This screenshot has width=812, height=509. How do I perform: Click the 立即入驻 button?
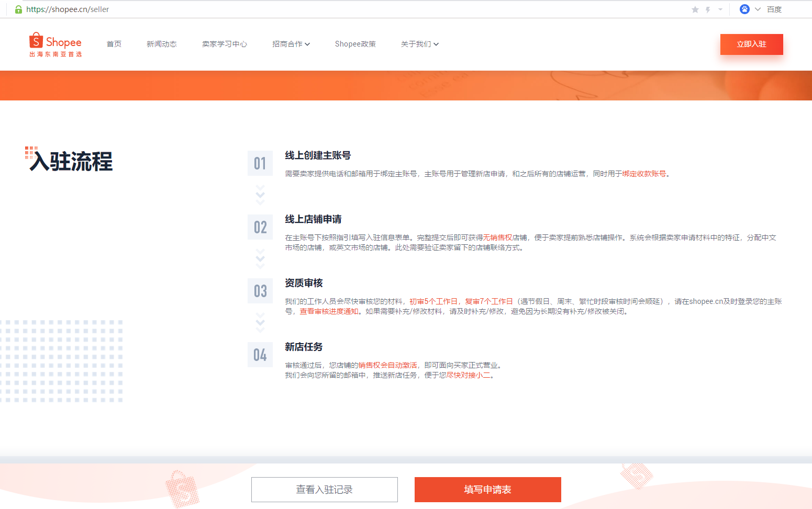[x=751, y=44]
